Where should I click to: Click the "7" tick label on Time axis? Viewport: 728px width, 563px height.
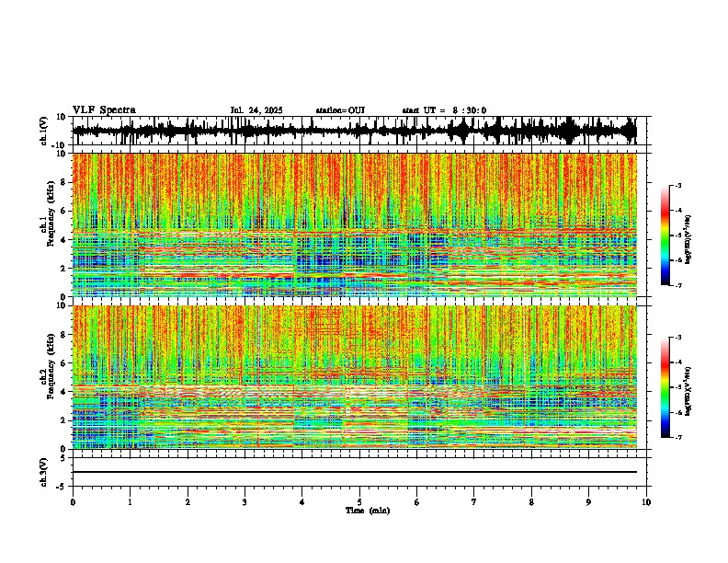click(474, 502)
